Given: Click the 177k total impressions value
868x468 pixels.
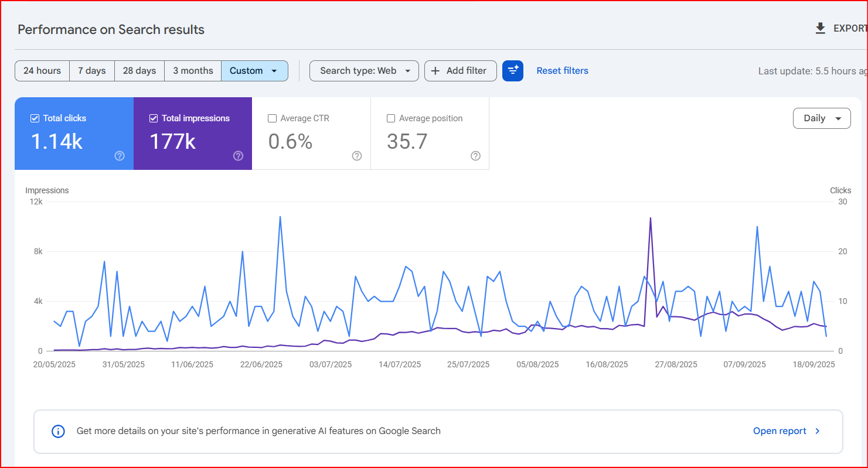Looking at the screenshot, I should (173, 142).
